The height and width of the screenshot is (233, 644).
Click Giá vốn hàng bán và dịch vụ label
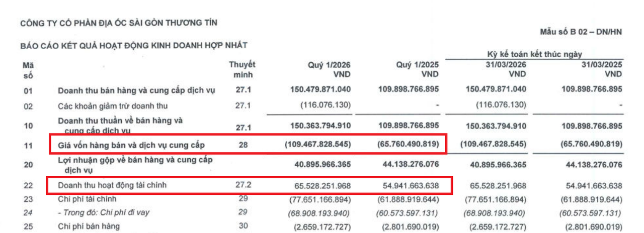click(131, 146)
